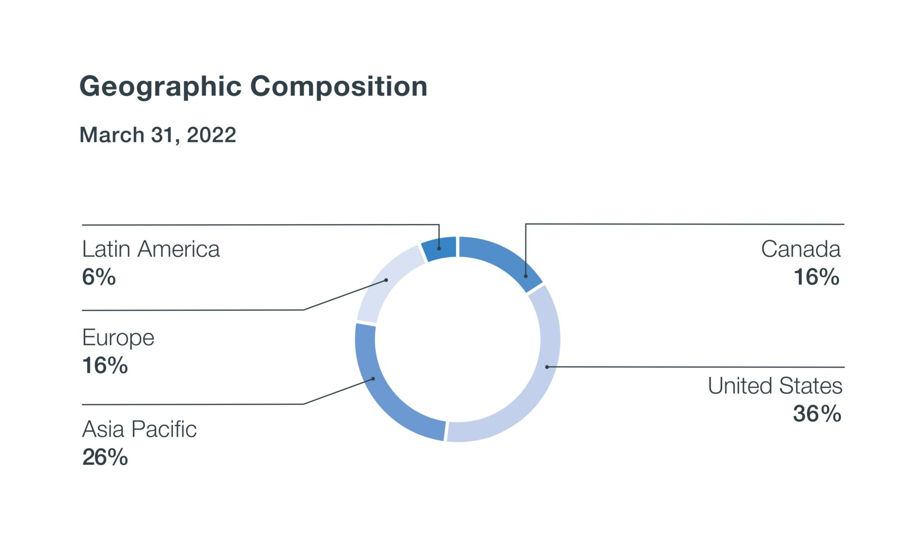Click the 16% value under Europe

coord(105,366)
